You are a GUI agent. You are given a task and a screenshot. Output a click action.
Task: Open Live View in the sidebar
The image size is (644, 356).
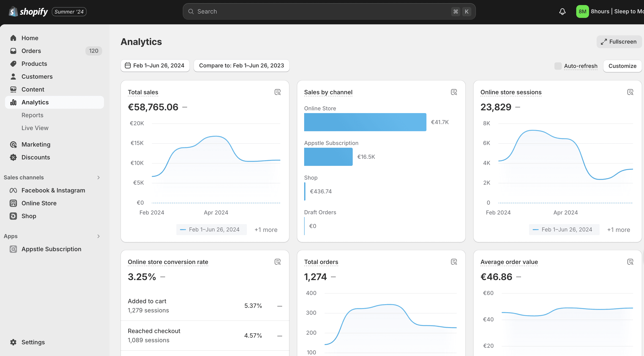tap(35, 128)
